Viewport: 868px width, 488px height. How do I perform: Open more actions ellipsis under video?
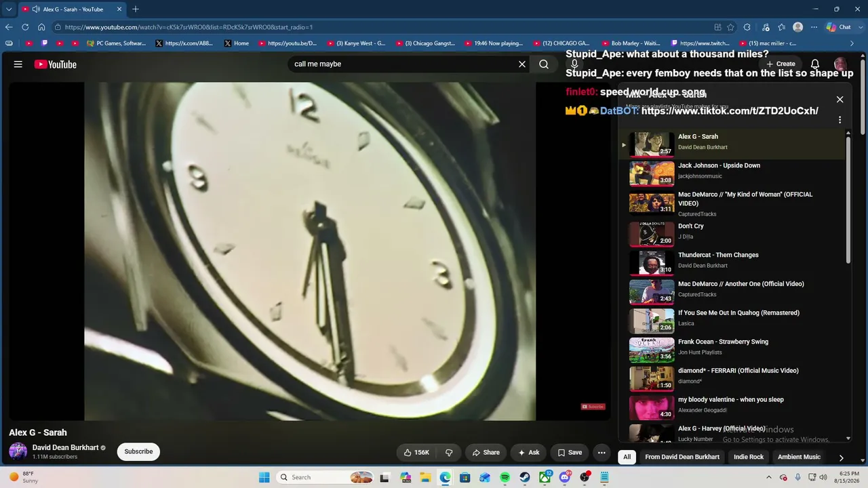pyautogui.click(x=601, y=453)
